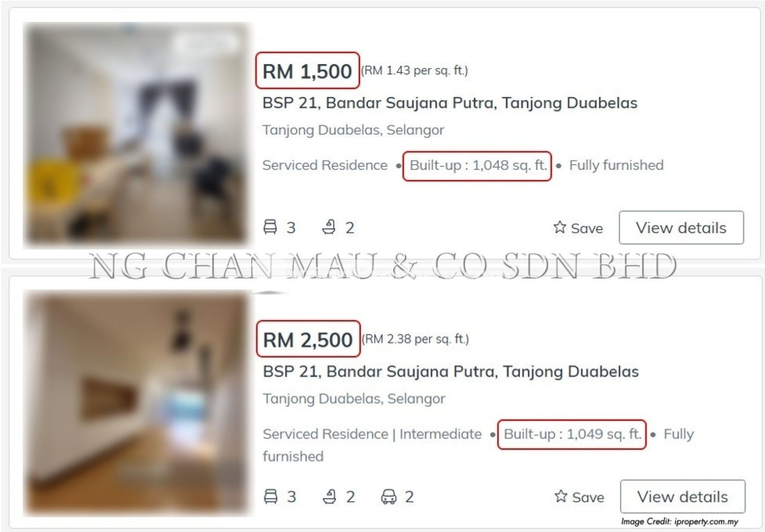Screen dimensions: 765x532
Task: Click the RM 1,500 price
Action: (307, 71)
